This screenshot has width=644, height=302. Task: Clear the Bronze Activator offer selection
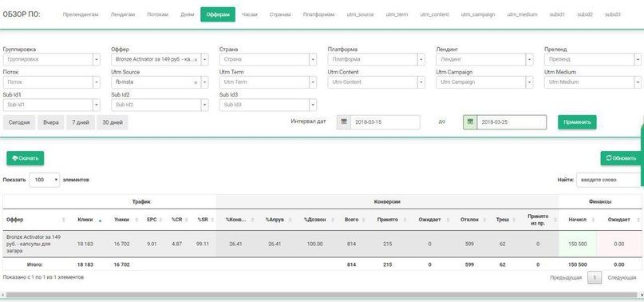point(196,60)
